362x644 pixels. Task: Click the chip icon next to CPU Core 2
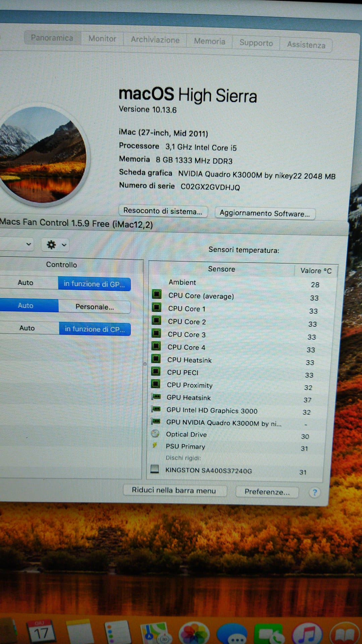(x=156, y=320)
